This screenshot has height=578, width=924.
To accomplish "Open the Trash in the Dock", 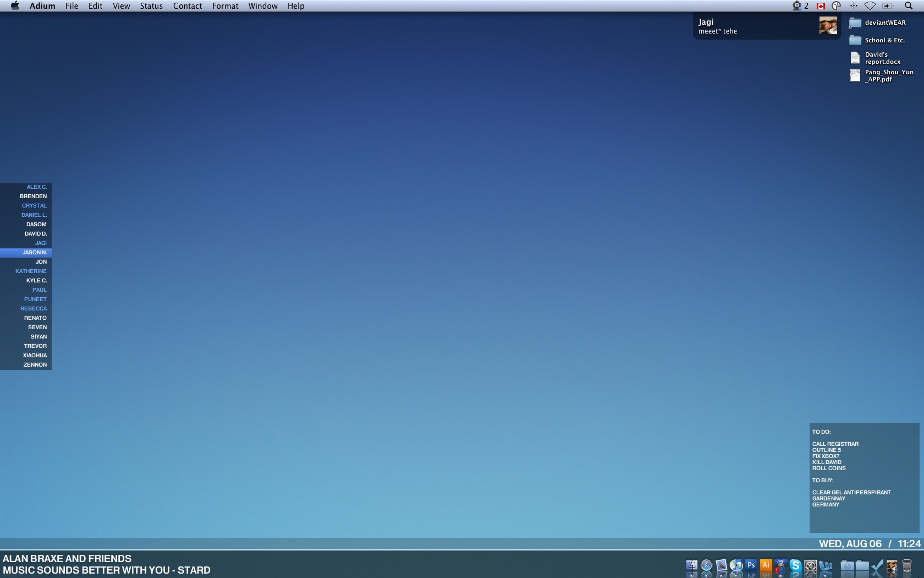I will pyautogui.click(x=907, y=566).
